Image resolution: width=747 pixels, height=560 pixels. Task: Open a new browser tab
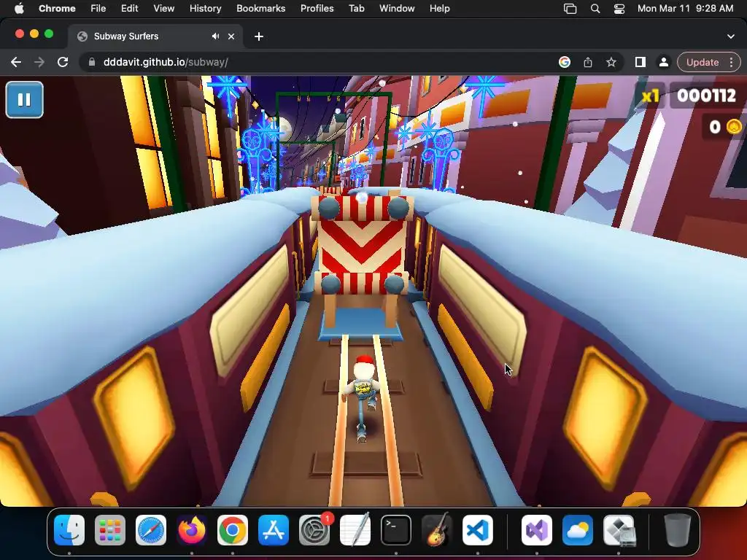259,36
